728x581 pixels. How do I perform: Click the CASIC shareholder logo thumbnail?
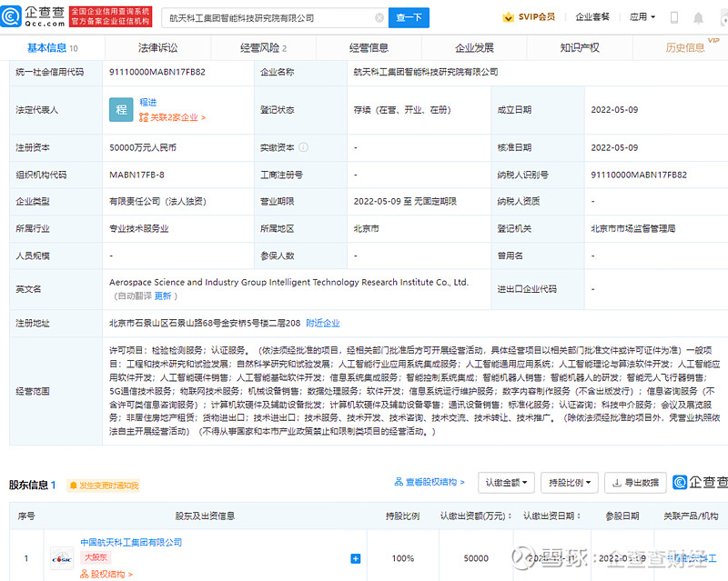pyautogui.click(x=62, y=559)
